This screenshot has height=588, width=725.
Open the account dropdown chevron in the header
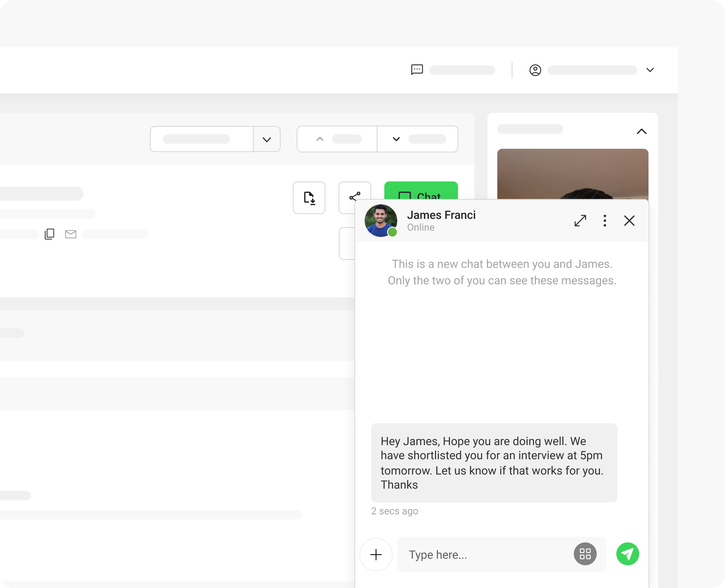tap(650, 70)
